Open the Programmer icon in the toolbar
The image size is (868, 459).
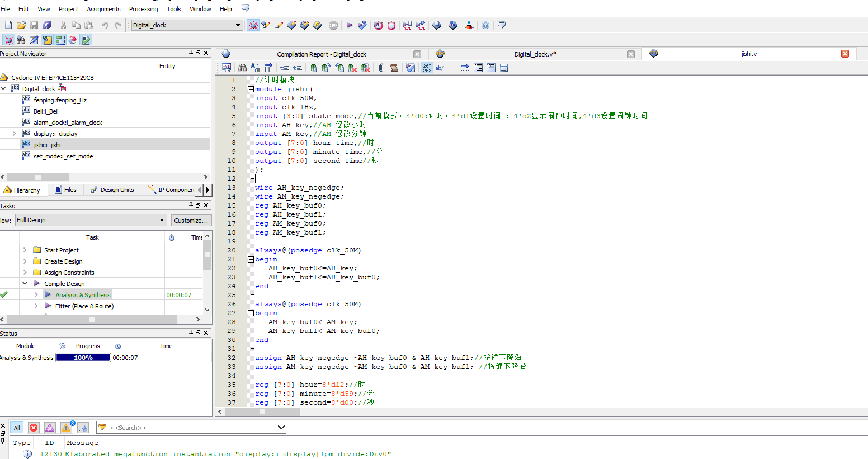(453, 25)
